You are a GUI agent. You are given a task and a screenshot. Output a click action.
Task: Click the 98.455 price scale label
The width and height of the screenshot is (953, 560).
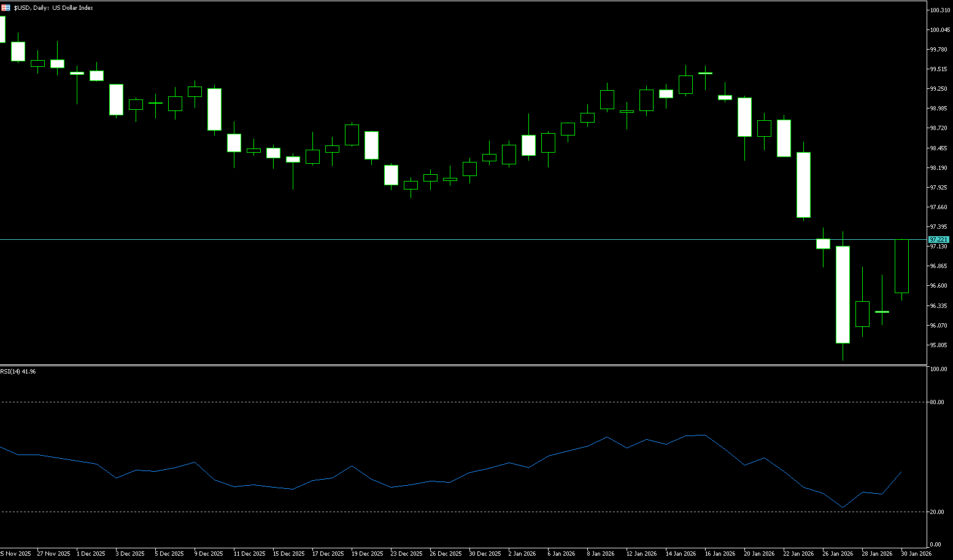(x=939, y=148)
